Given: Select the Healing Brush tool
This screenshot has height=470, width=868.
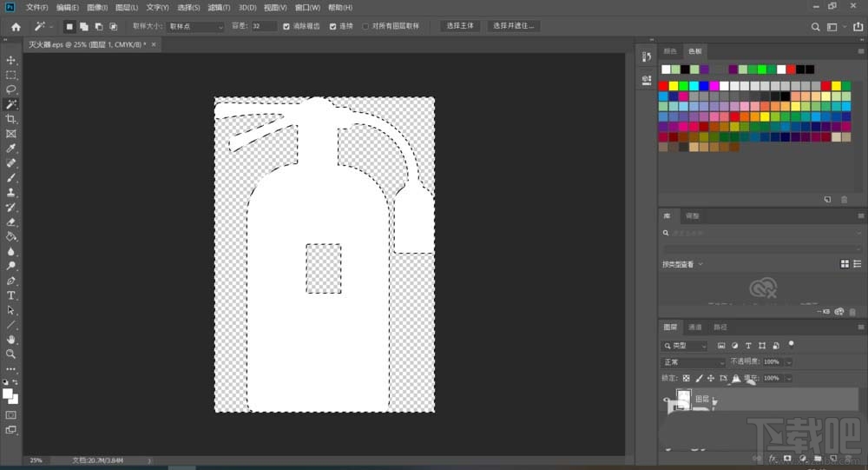Looking at the screenshot, I should (10, 163).
